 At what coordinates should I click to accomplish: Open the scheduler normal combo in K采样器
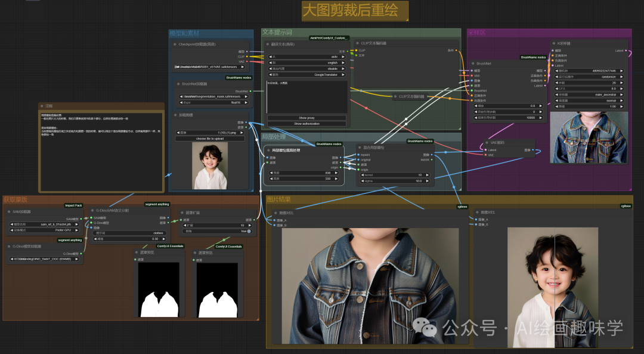(x=589, y=100)
